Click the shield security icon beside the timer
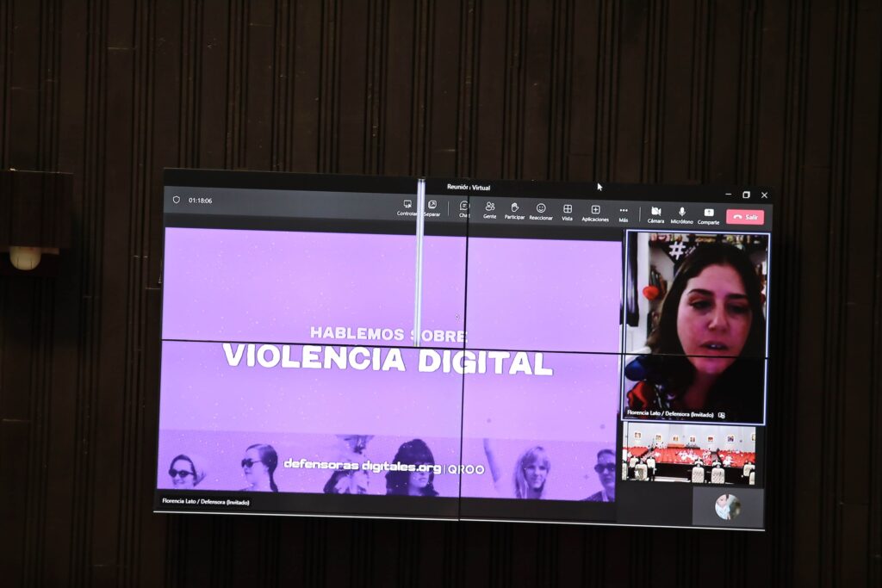This screenshot has height=588, width=882. tap(176, 200)
